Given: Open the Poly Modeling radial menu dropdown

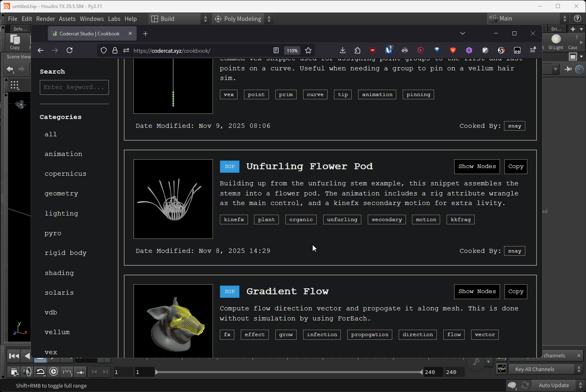Looking at the screenshot, I should click(269, 19).
